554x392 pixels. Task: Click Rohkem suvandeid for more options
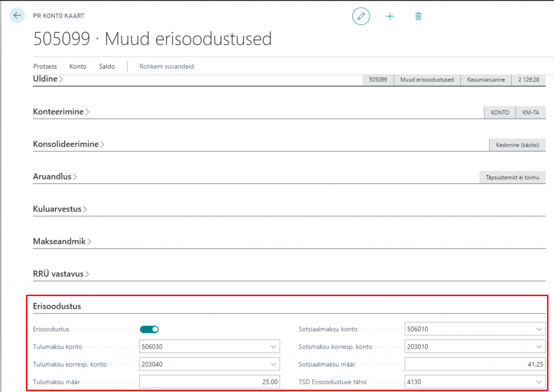167,67
